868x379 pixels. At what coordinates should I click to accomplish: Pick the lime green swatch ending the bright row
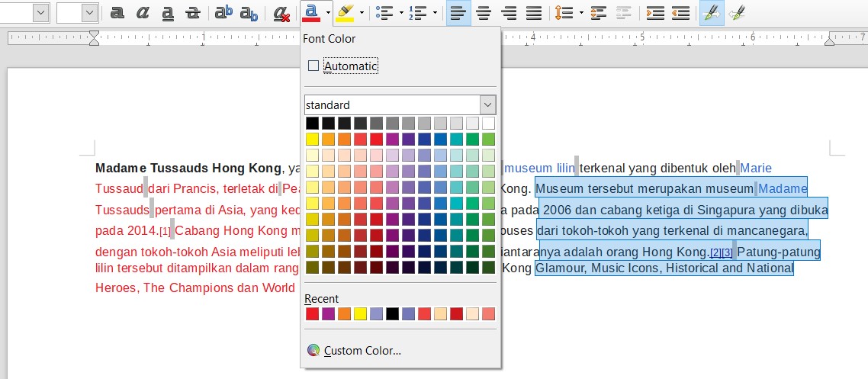(x=488, y=139)
